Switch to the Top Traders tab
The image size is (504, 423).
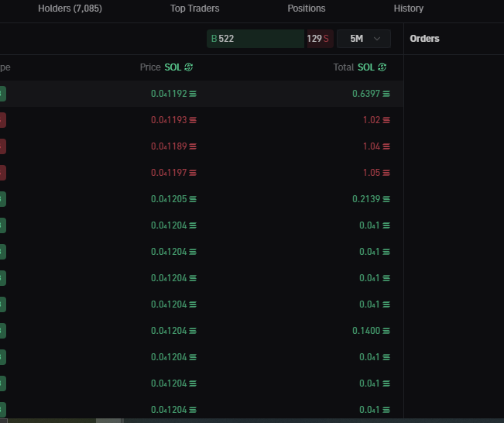click(x=195, y=9)
